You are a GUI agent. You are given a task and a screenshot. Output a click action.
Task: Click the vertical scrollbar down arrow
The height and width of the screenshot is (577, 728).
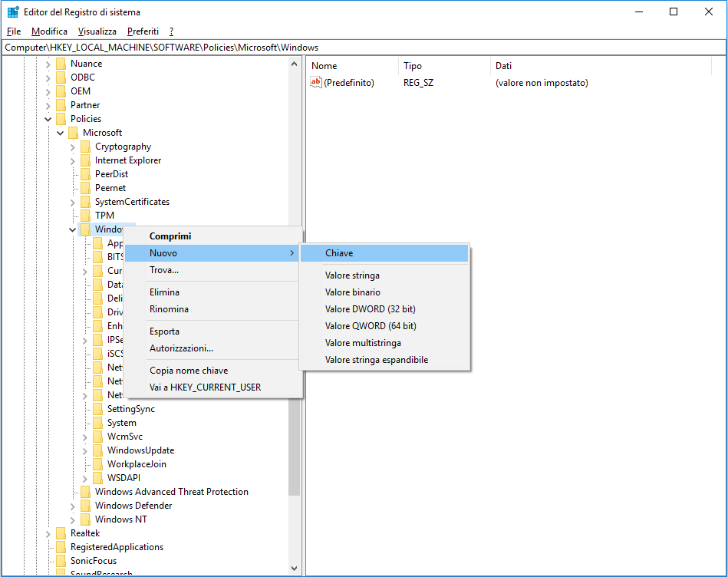coord(295,568)
